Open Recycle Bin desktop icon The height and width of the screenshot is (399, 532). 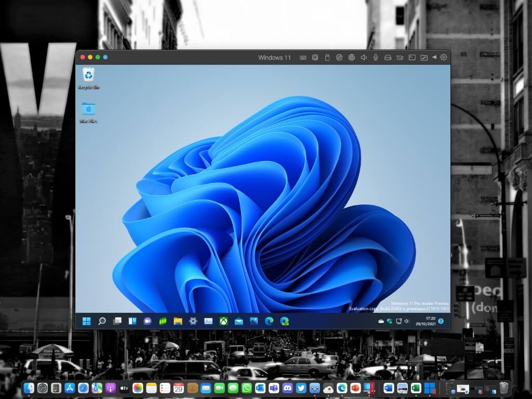(x=88, y=78)
